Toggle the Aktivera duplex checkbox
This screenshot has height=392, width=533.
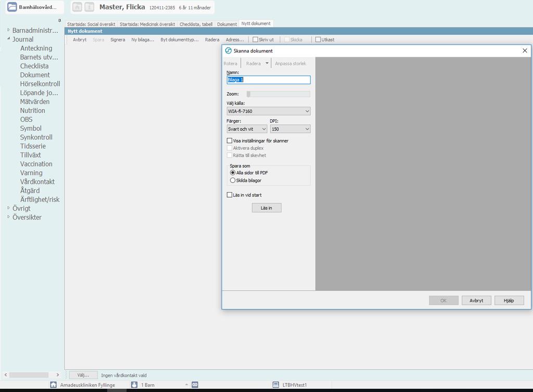[230, 148]
